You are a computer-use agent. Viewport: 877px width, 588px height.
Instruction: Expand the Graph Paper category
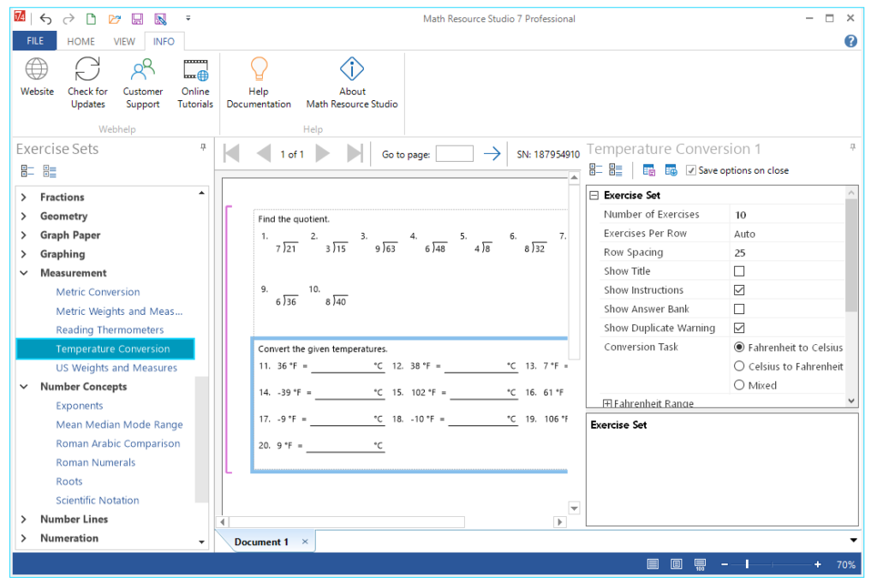[23, 235]
